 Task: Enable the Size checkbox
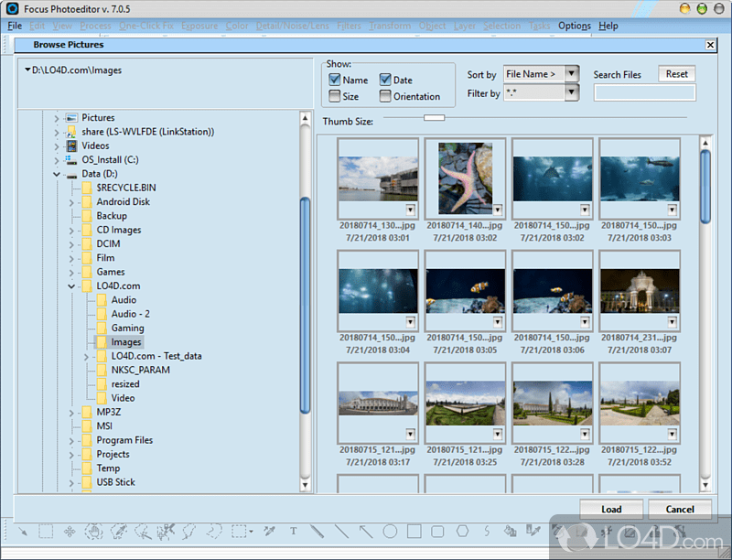(337, 96)
